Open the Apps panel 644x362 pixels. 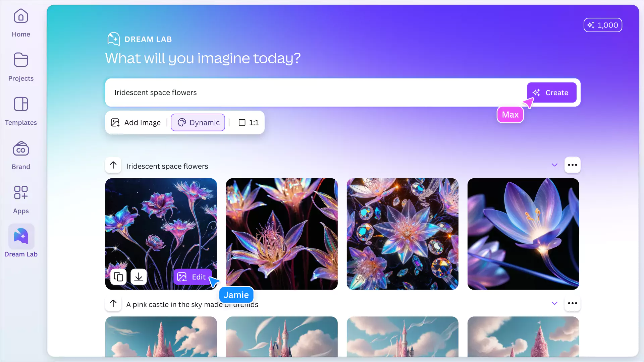[x=20, y=199]
